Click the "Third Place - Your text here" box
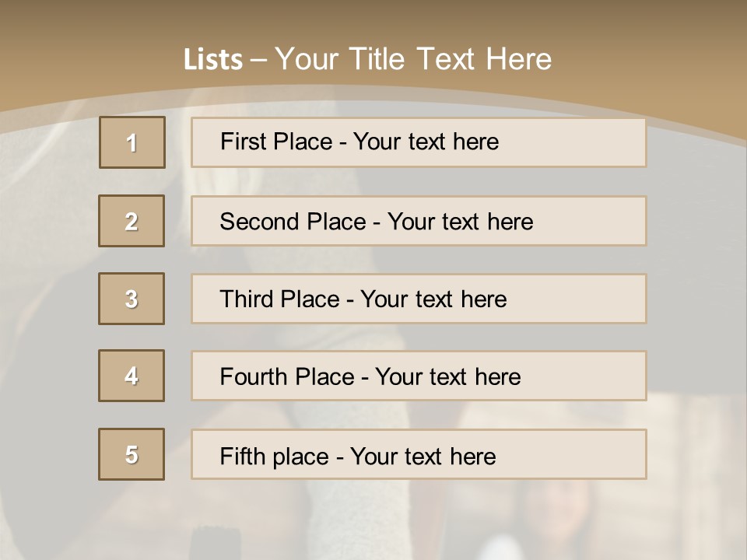The height and width of the screenshot is (560, 747). [x=419, y=299]
